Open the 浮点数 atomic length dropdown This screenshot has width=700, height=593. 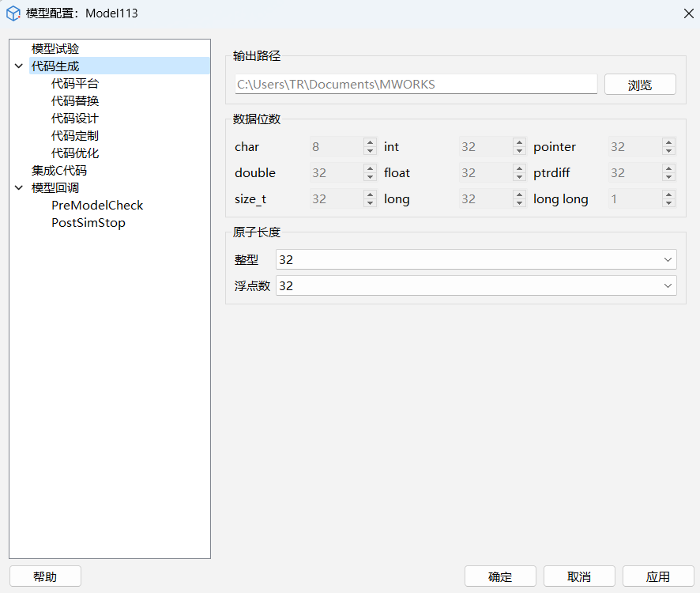click(x=476, y=285)
